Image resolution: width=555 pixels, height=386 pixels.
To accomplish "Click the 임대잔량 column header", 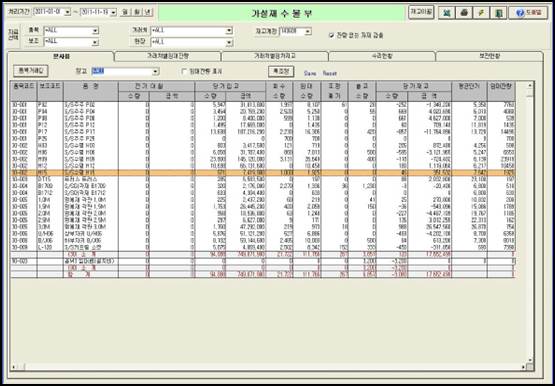I will coord(501,91).
